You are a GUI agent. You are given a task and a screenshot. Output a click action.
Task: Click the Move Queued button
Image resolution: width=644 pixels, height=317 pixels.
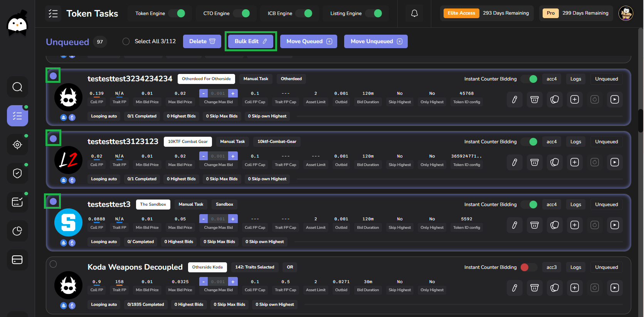pyautogui.click(x=309, y=42)
